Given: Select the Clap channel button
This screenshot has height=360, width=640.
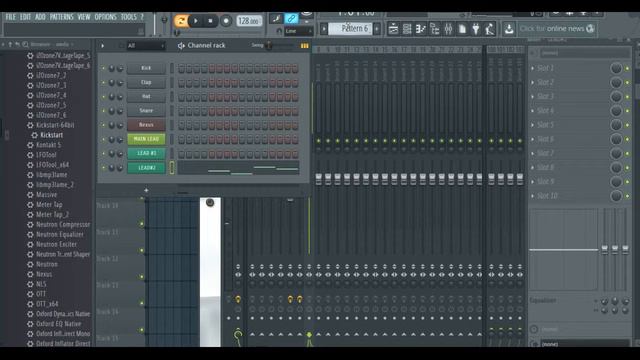Looking at the screenshot, I should coord(146,82).
